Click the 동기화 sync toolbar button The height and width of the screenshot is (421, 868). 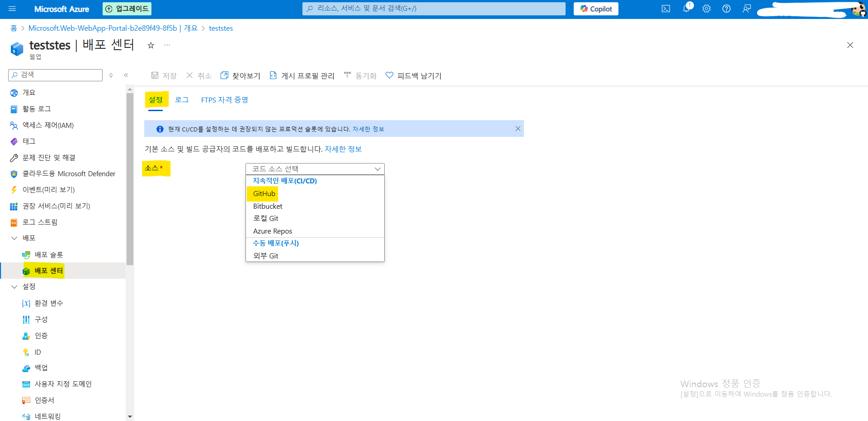point(360,75)
